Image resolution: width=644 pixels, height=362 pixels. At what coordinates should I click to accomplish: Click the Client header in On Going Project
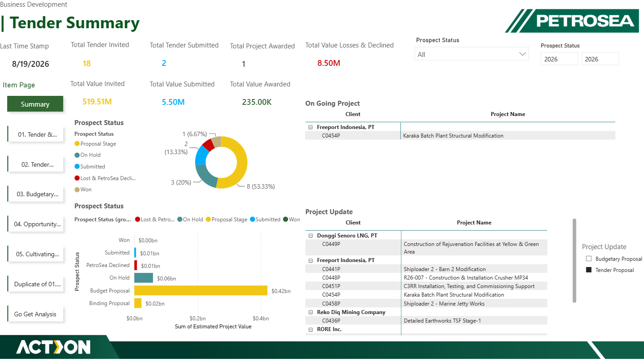tap(353, 114)
